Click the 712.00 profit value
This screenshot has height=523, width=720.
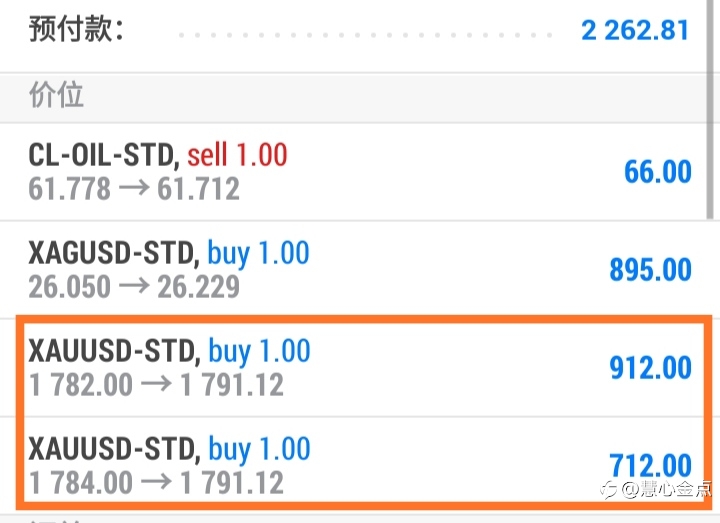[x=651, y=465]
